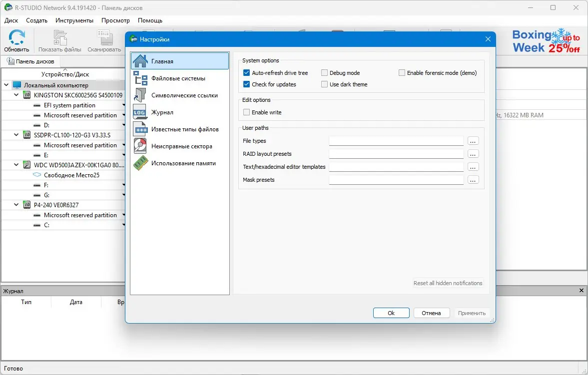Collapse the KINGSTON SKC600256G drive node
The width and height of the screenshot is (588, 375).
tap(16, 95)
